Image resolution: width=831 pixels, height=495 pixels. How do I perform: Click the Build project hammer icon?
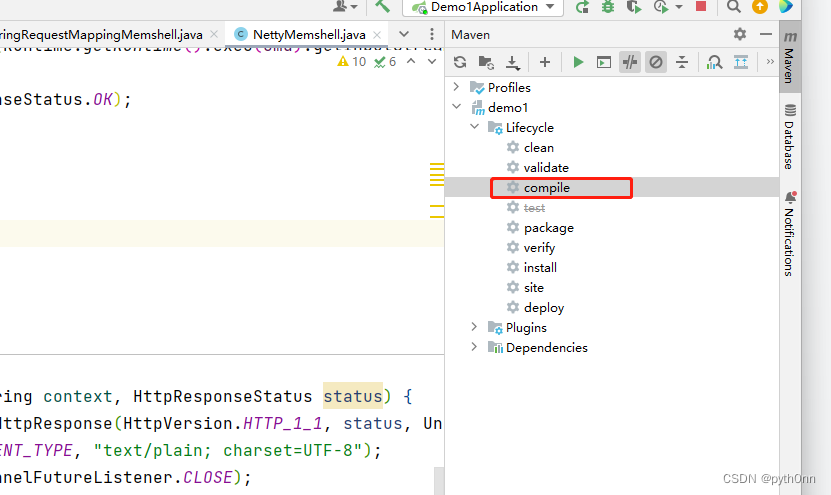coord(382,6)
